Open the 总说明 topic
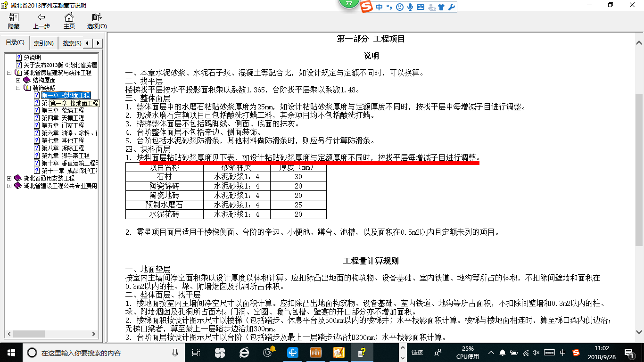644x362 pixels. [x=32, y=58]
